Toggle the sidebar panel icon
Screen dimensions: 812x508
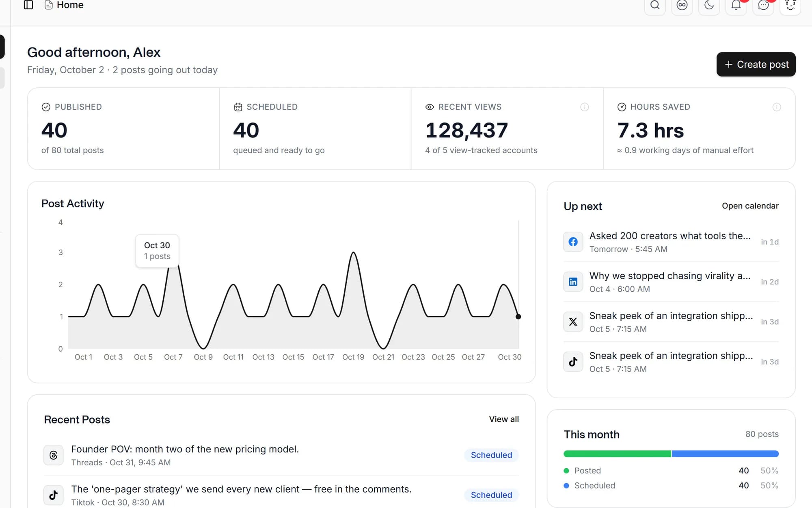click(28, 5)
